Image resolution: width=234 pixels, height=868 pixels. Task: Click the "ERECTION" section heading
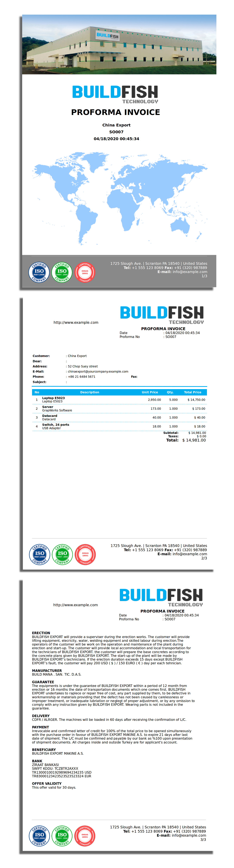point(41,633)
